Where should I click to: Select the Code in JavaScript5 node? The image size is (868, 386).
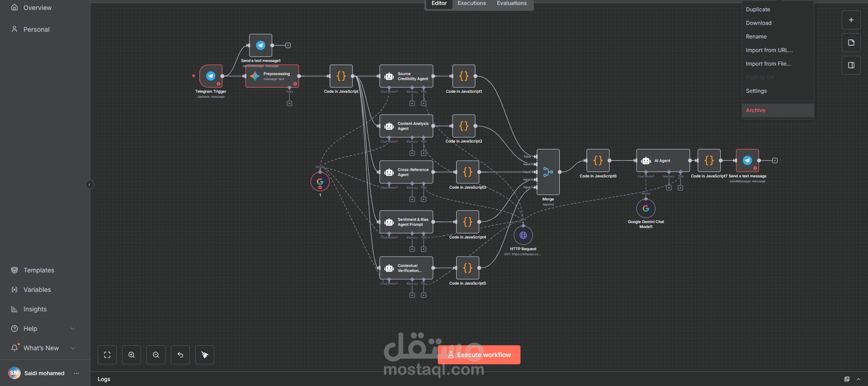[467, 268]
